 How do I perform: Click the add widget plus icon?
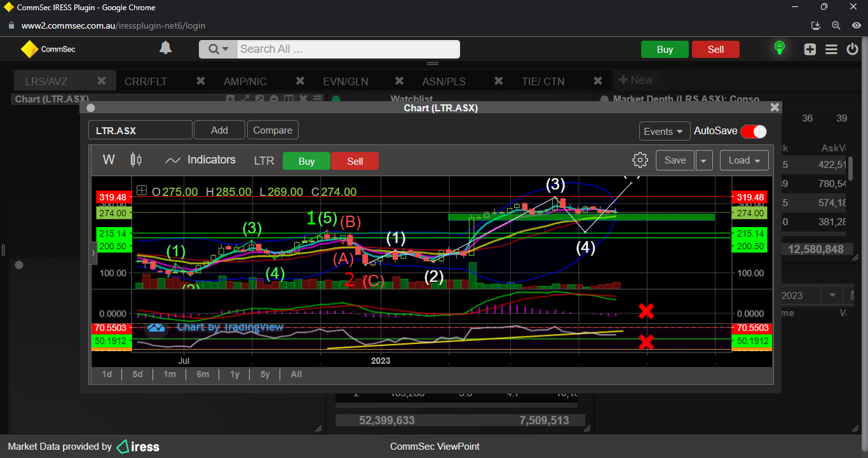tap(810, 49)
